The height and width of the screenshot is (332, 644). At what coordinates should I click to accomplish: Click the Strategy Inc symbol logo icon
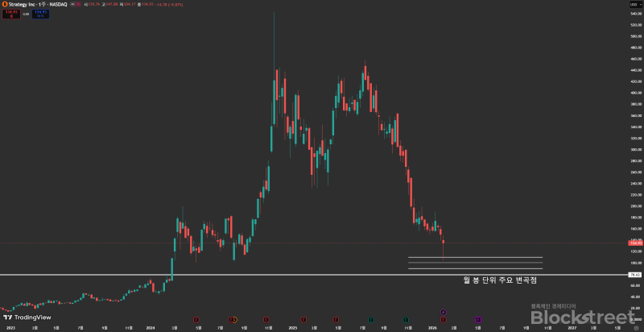click(5, 4)
